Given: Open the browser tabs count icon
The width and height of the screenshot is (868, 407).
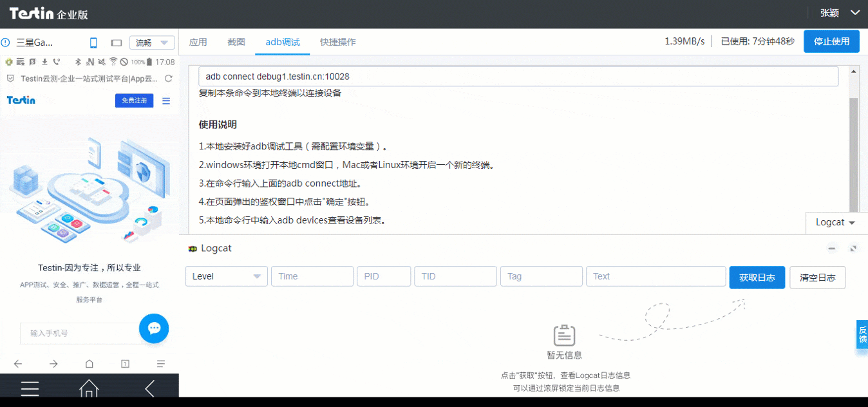Looking at the screenshot, I should [126, 364].
